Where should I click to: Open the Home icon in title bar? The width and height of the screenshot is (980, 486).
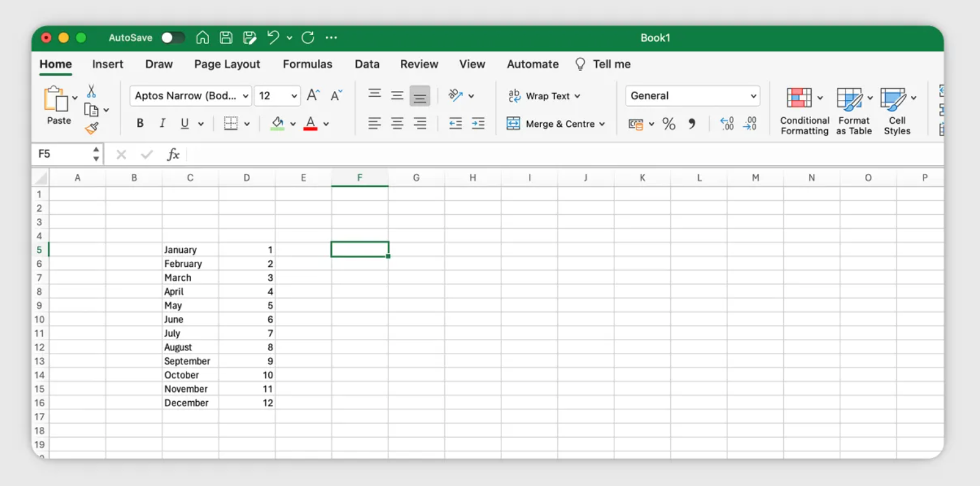[x=202, y=38]
